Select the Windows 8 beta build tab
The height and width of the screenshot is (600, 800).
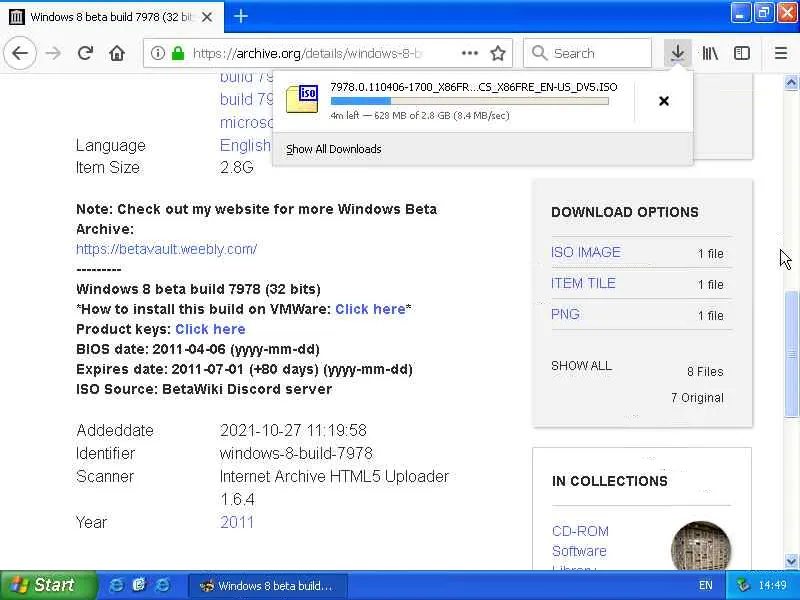(x=112, y=17)
